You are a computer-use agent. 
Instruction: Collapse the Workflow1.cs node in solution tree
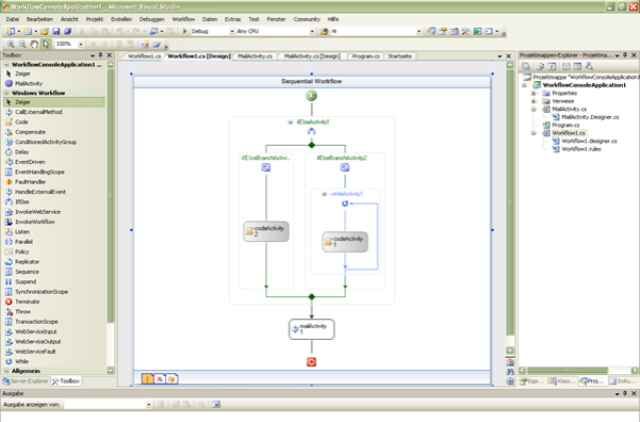[x=533, y=133]
